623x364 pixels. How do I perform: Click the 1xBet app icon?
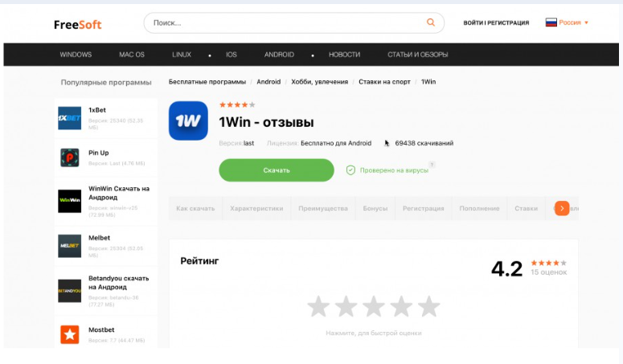[x=69, y=118]
